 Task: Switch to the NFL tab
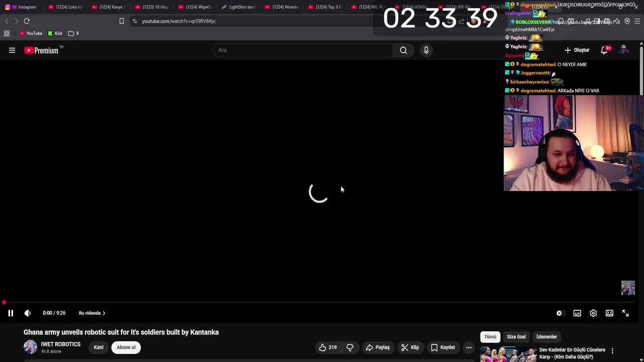click(367, 7)
